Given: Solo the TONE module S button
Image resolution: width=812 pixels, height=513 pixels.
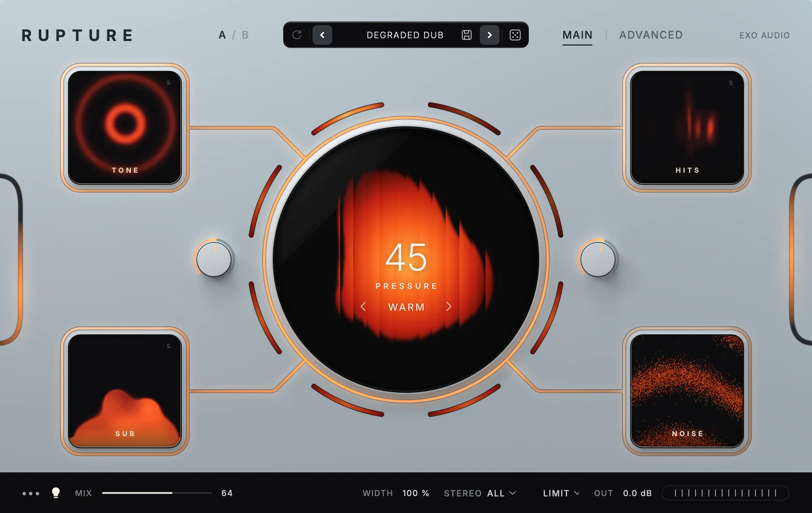Looking at the screenshot, I should pos(168,83).
